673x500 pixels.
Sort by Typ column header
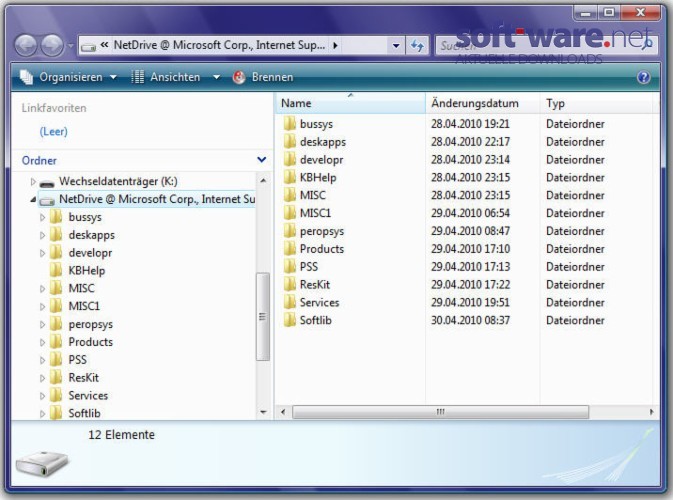click(x=598, y=103)
